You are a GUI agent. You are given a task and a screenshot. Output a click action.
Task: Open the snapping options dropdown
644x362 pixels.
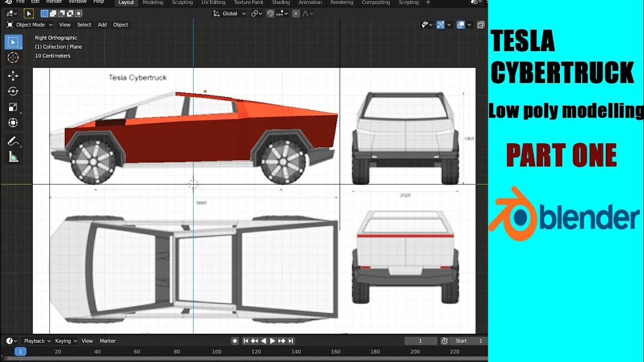pyautogui.click(x=282, y=14)
